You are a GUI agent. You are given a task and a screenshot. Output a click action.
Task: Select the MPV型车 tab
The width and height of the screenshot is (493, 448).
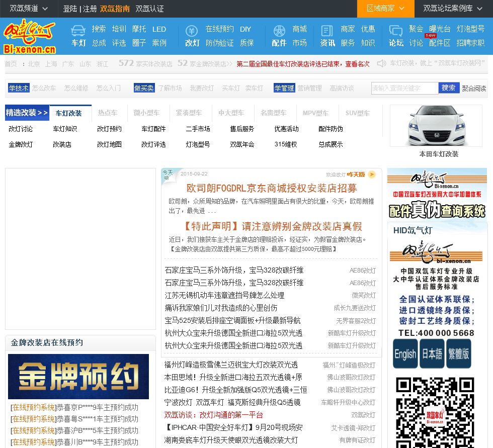pos(315,113)
